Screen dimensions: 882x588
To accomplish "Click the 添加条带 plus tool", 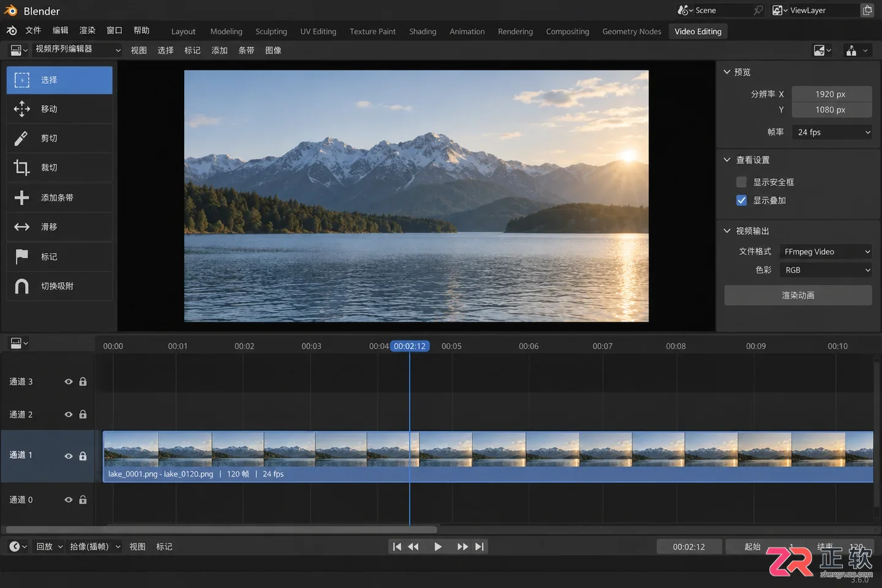I will click(x=59, y=198).
